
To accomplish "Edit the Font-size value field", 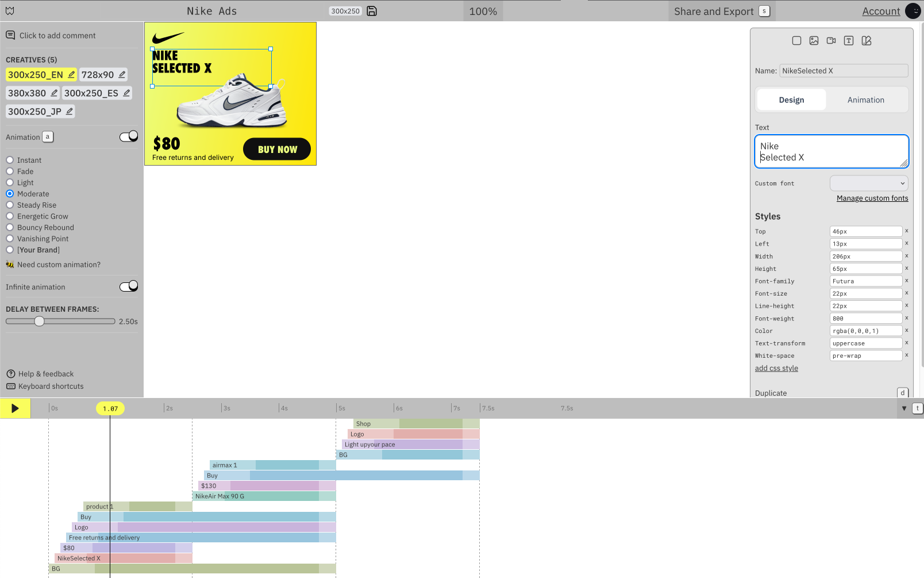I will point(866,293).
